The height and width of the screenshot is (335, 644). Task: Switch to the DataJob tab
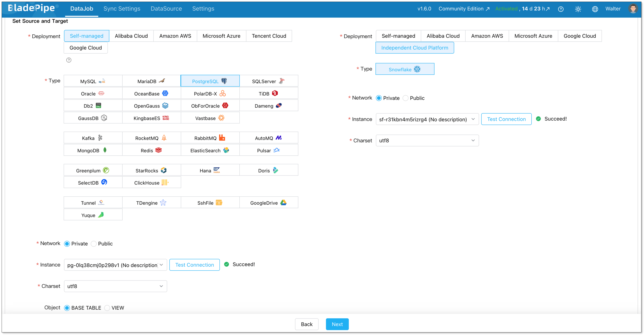tap(82, 8)
